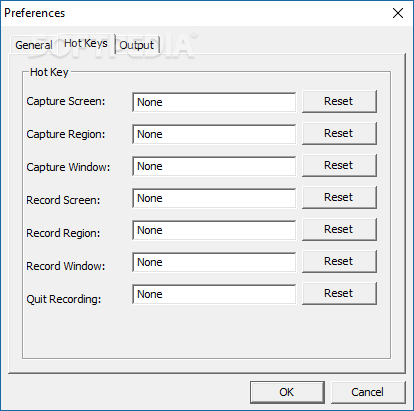Viewport: 414px width, 411px height.
Task: Click the Record Screen hotkey field
Action: 214,198
